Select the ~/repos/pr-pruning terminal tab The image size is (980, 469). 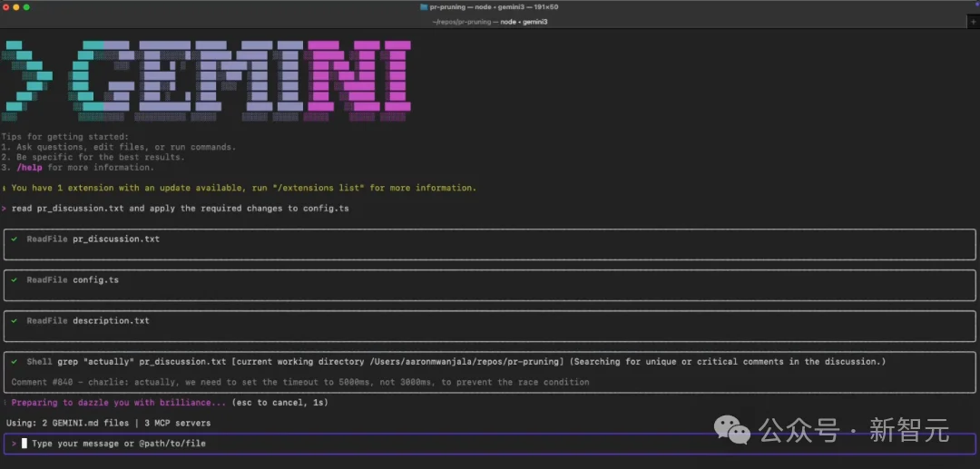coord(490,21)
